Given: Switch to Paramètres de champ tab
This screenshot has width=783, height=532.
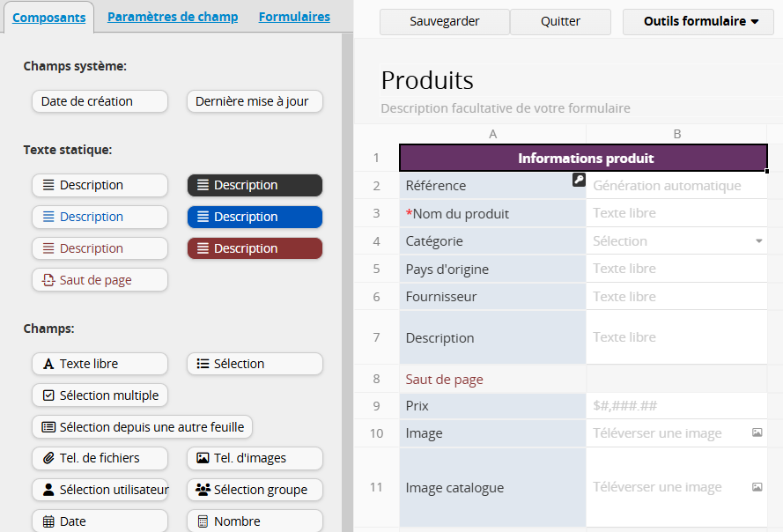Looking at the screenshot, I should point(173,17).
